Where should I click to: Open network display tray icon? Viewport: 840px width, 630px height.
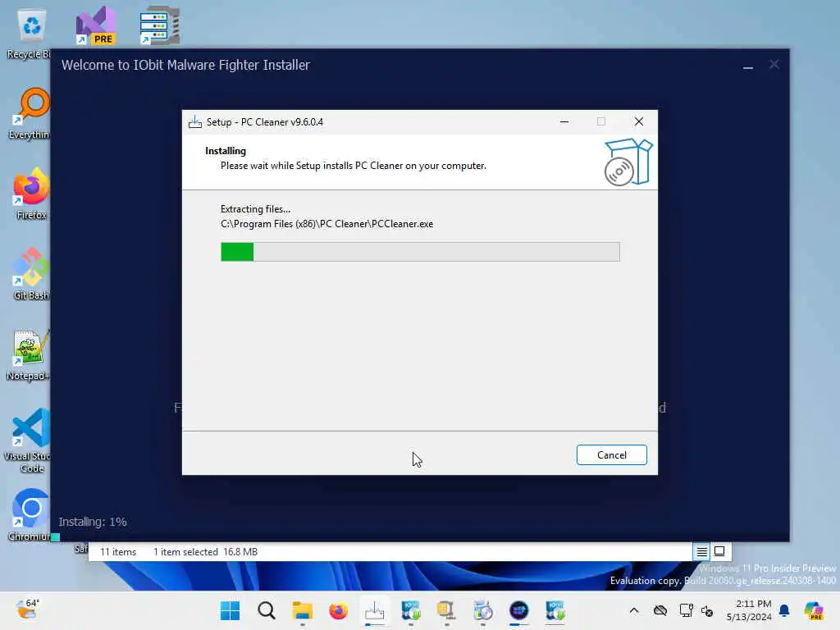[x=687, y=610]
